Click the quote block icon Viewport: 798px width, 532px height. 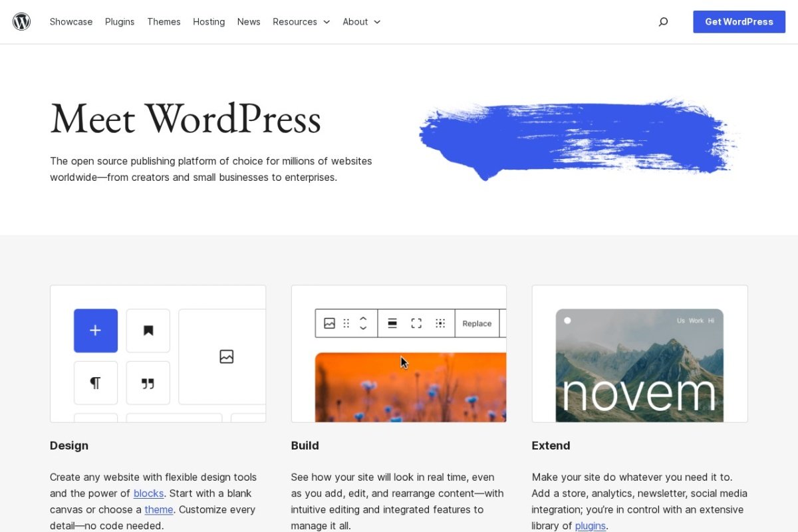(x=148, y=383)
